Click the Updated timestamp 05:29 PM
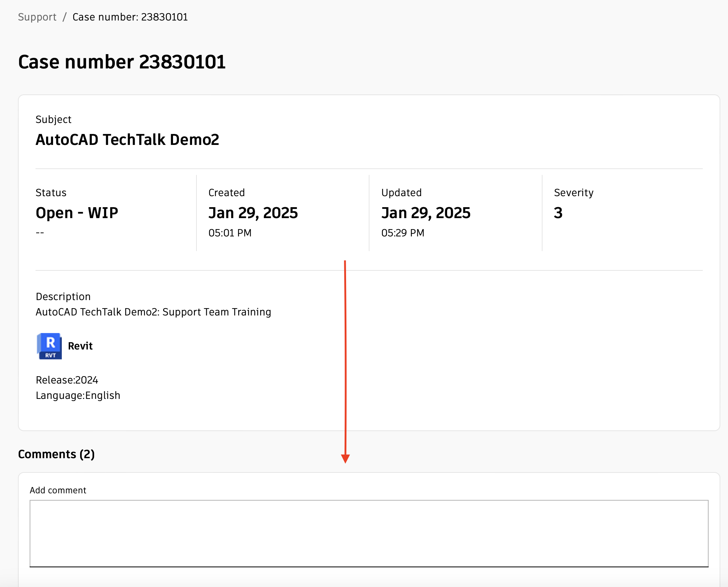The height and width of the screenshot is (587, 728). coord(402,232)
